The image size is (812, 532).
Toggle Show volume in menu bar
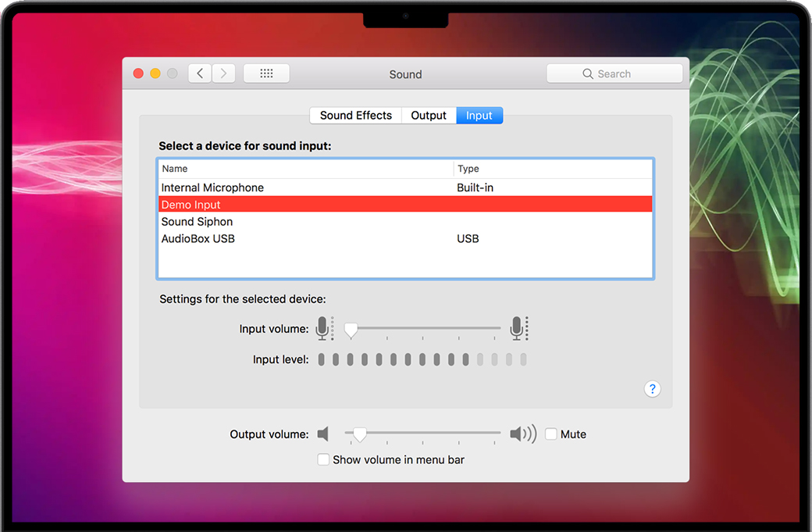point(323,460)
